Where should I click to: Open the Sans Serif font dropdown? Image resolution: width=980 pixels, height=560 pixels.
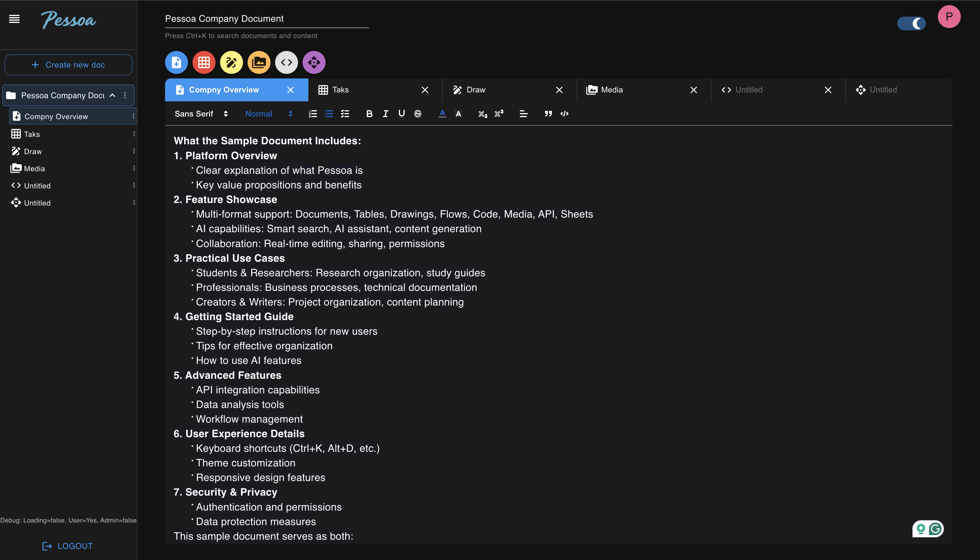201,114
